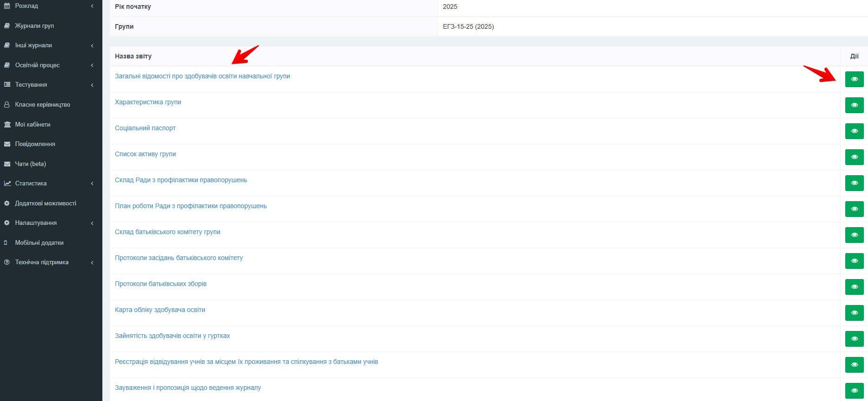Image resolution: width=868 pixels, height=401 pixels.
Task: Click the eye icon for Характеристика групи
Action: point(854,105)
